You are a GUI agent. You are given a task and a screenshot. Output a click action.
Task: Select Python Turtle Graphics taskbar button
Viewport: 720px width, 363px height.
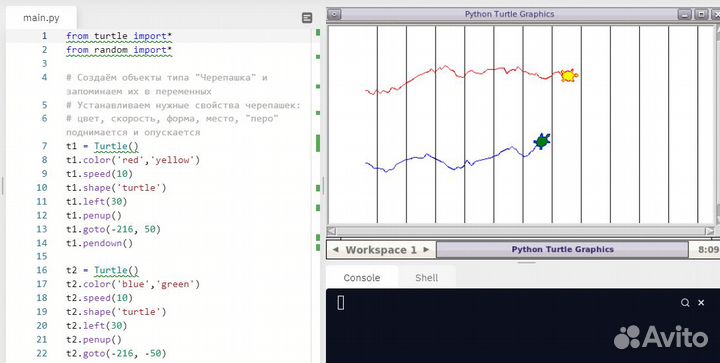tap(562, 250)
